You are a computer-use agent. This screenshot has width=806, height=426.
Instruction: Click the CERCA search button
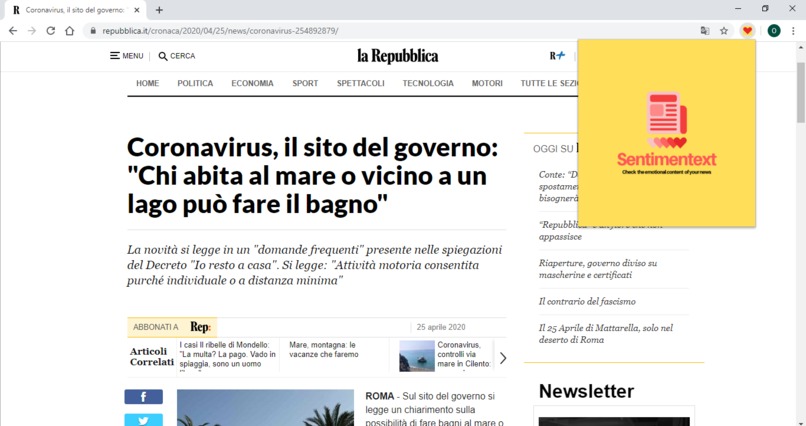(x=177, y=56)
